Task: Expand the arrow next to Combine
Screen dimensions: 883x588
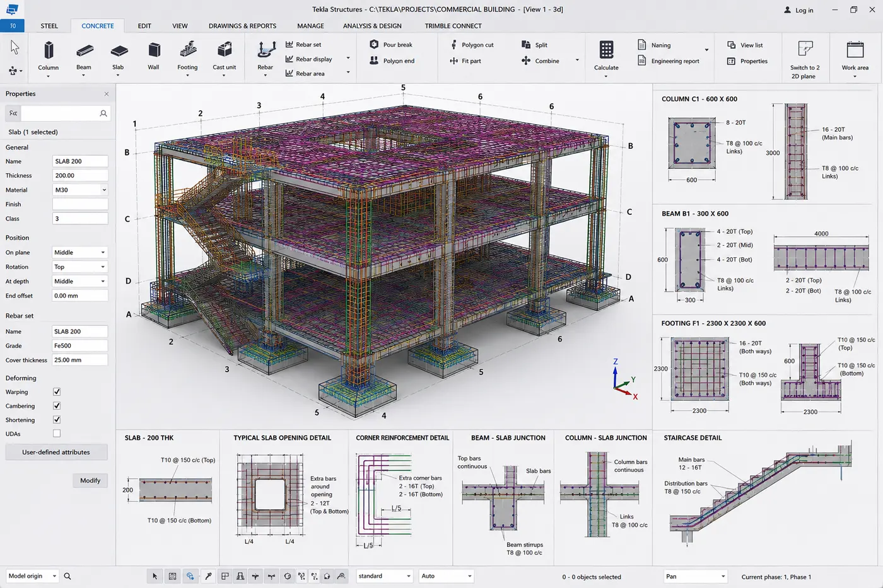Action: tap(577, 61)
